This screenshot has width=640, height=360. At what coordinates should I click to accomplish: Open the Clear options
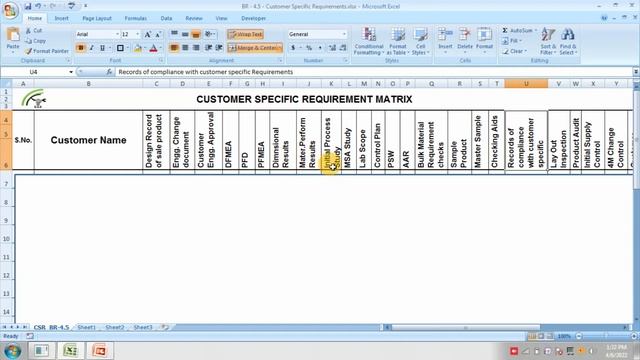click(x=514, y=51)
